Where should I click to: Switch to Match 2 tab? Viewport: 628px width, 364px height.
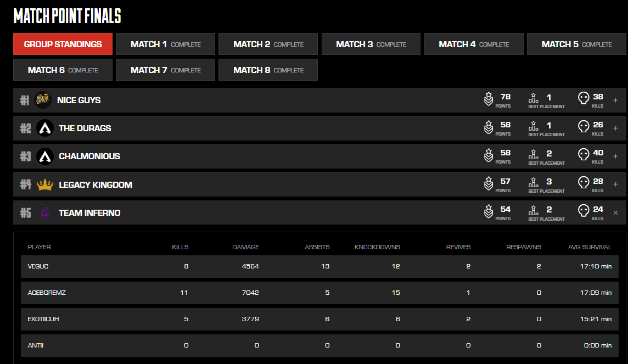(x=268, y=44)
